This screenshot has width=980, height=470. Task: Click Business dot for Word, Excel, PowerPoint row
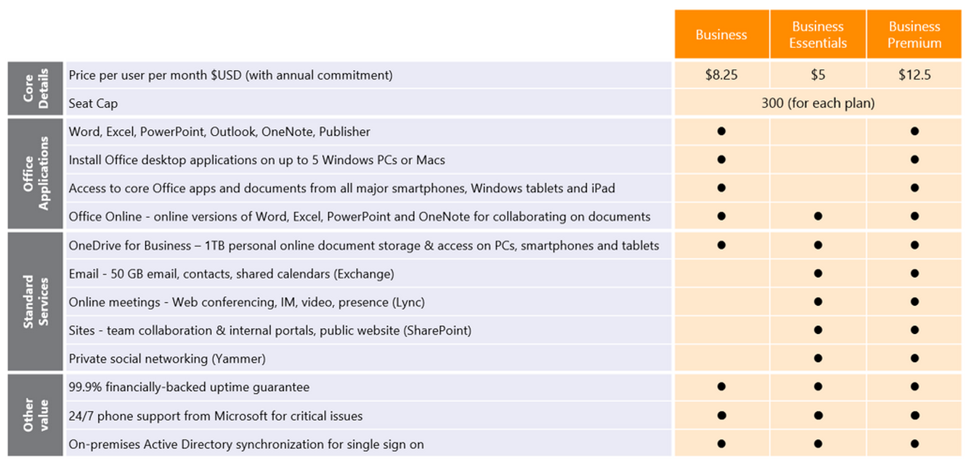[721, 131]
